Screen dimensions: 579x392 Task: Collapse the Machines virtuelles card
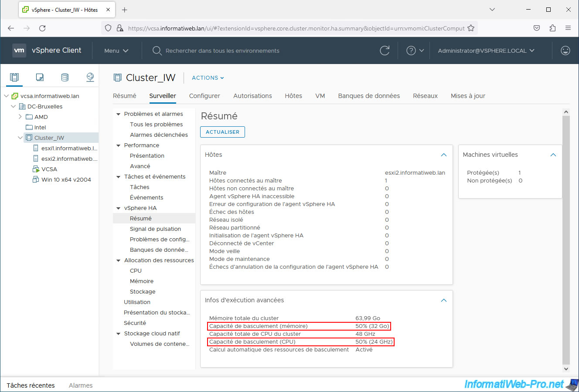(553, 155)
